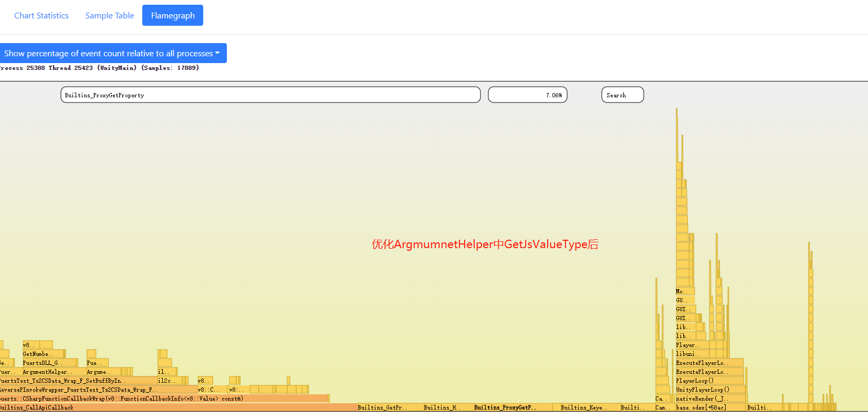The width and height of the screenshot is (868, 419).
Task: Select the v8.. frame above GetNumbe..
Action: 31,345
